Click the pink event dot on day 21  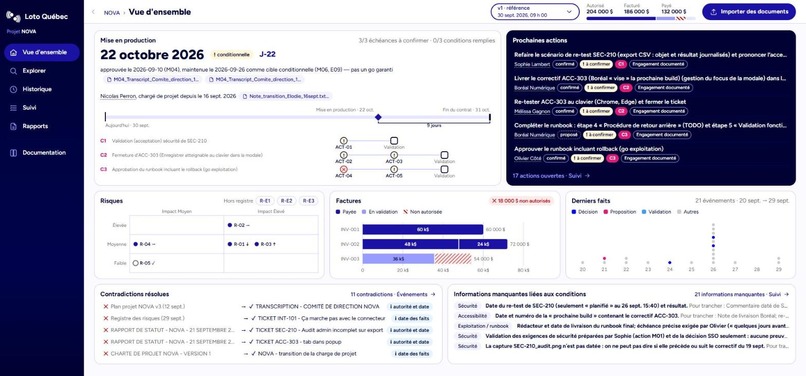tap(604, 258)
